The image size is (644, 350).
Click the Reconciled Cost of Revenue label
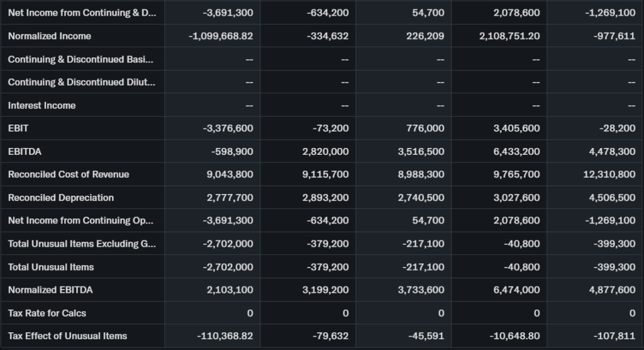point(69,174)
